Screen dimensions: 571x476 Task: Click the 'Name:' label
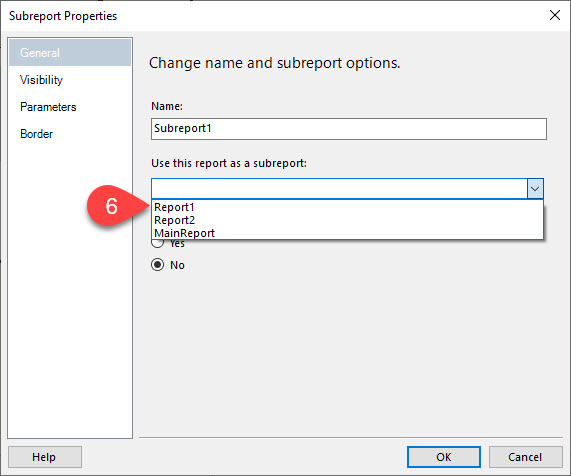(x=167, y=106)
